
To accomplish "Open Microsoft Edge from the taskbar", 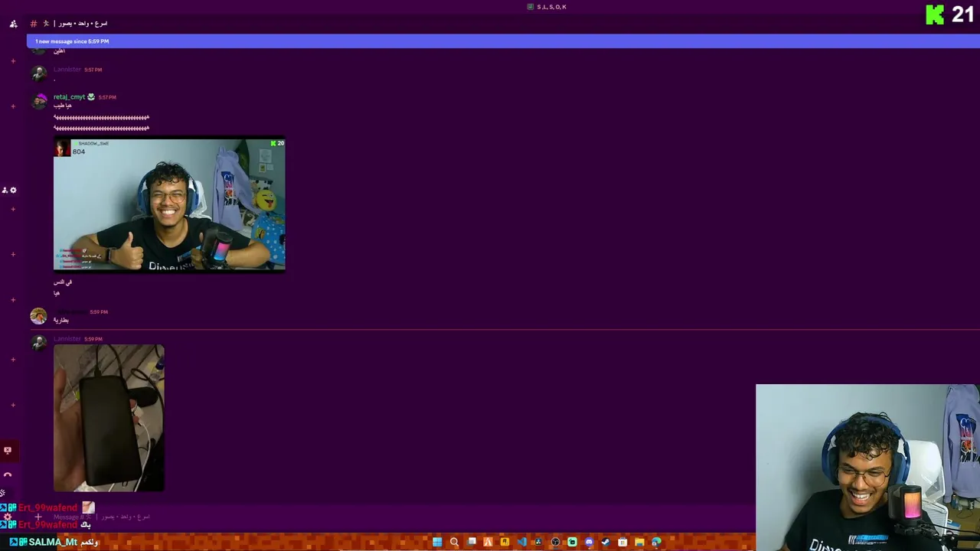I will tap(656, 542).
